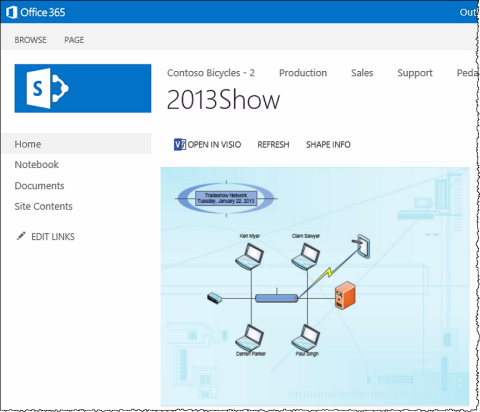Click the Visio icon beside Open in Visio
Viewport: 480px width, 412px height.
click(180, 144)
